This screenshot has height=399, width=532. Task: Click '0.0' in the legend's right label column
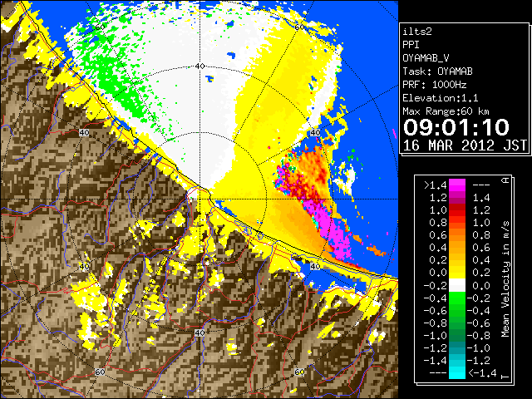click(481, 285)
